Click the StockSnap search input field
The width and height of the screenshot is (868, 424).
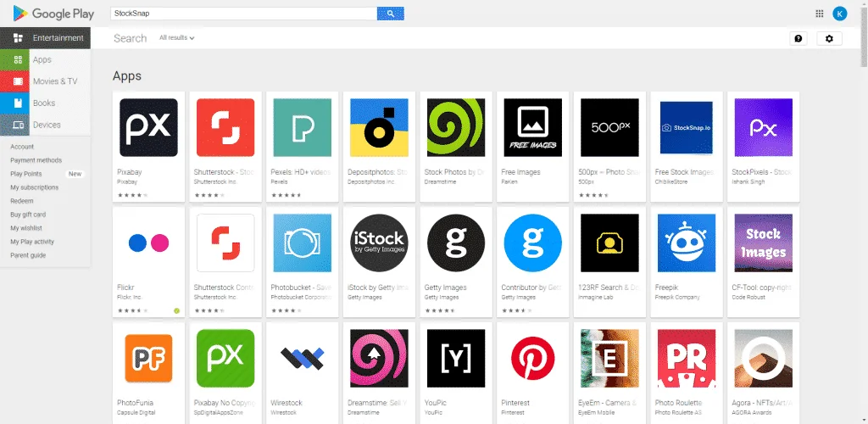click(x=244, y=14)
